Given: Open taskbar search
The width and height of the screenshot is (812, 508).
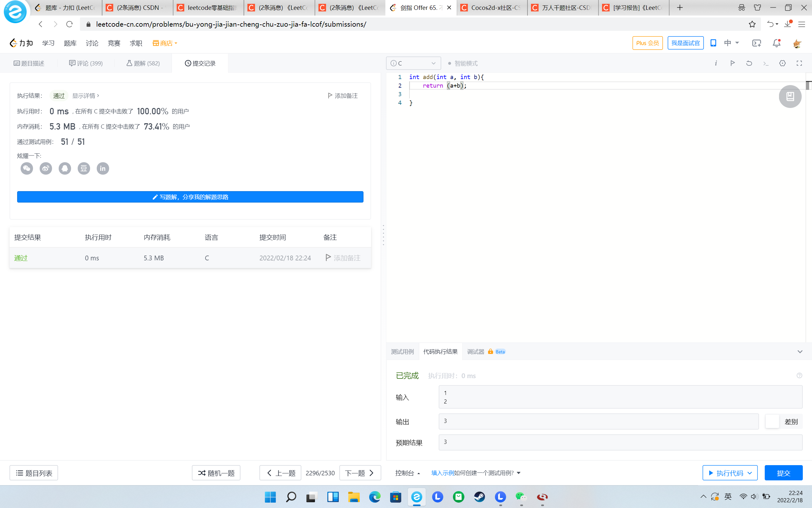Looking at the screenshot, I should click(x=291, y=497).
